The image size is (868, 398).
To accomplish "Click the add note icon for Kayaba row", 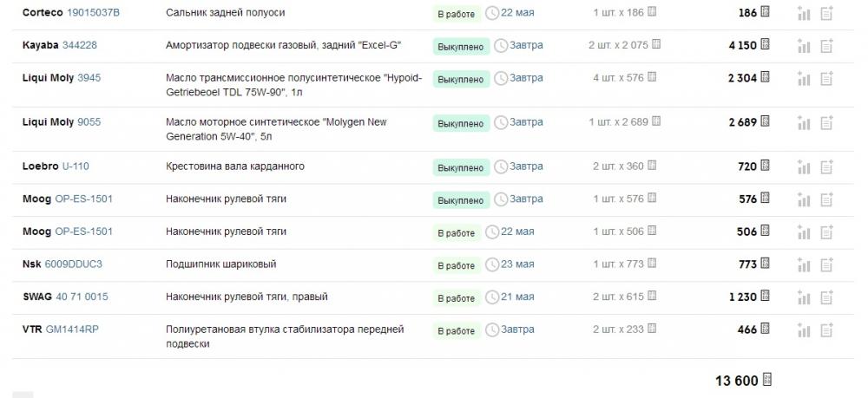I will point(826,46).
